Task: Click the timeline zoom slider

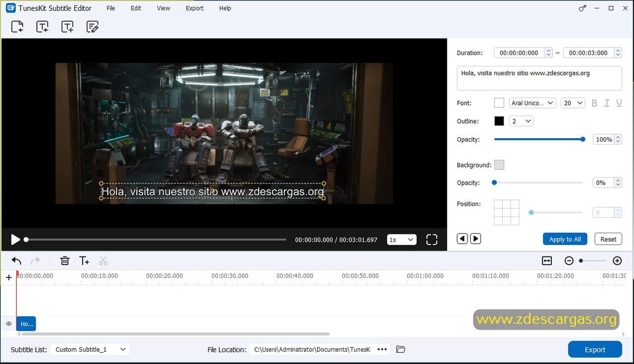Action: tap(593, 260)
